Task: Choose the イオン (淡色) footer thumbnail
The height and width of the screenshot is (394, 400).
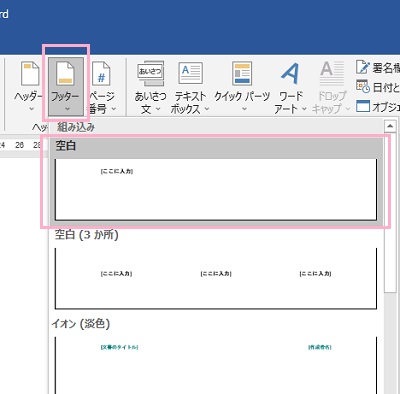Action: click(x=216, y=365)
